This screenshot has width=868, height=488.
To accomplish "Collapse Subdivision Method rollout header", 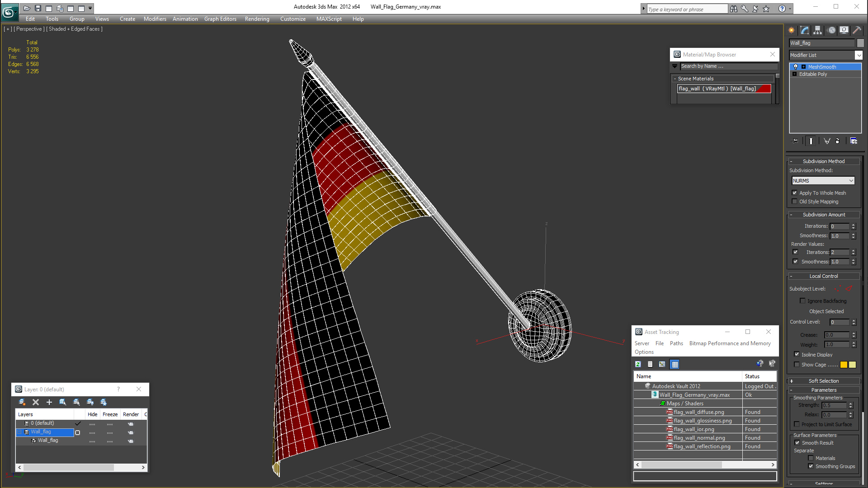I will 824,161.
